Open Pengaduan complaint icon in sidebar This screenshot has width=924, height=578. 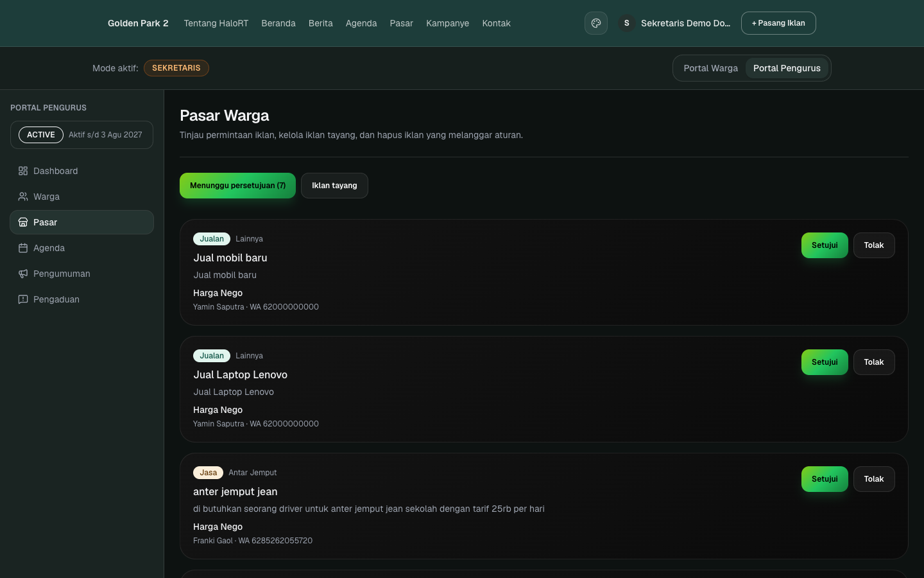tap(23, 299)
